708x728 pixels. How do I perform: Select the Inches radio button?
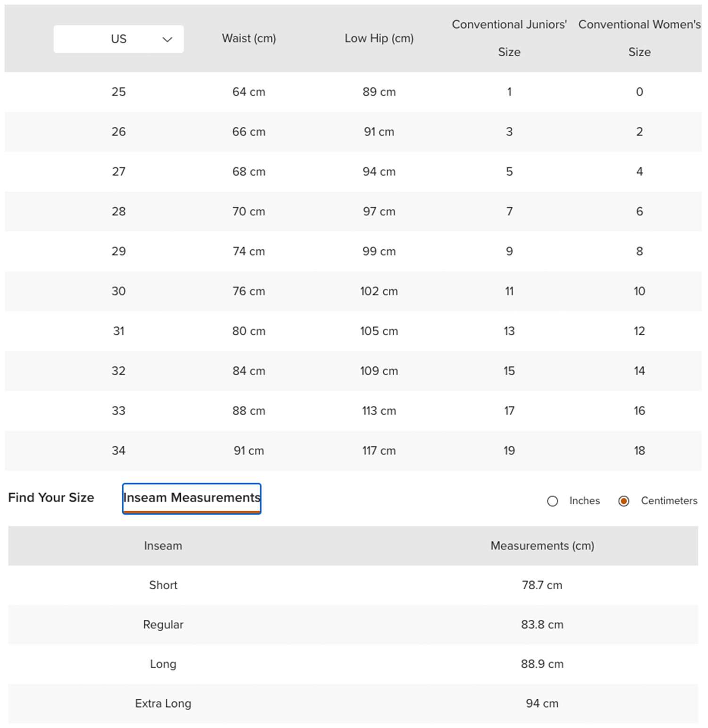click(552, 501)
